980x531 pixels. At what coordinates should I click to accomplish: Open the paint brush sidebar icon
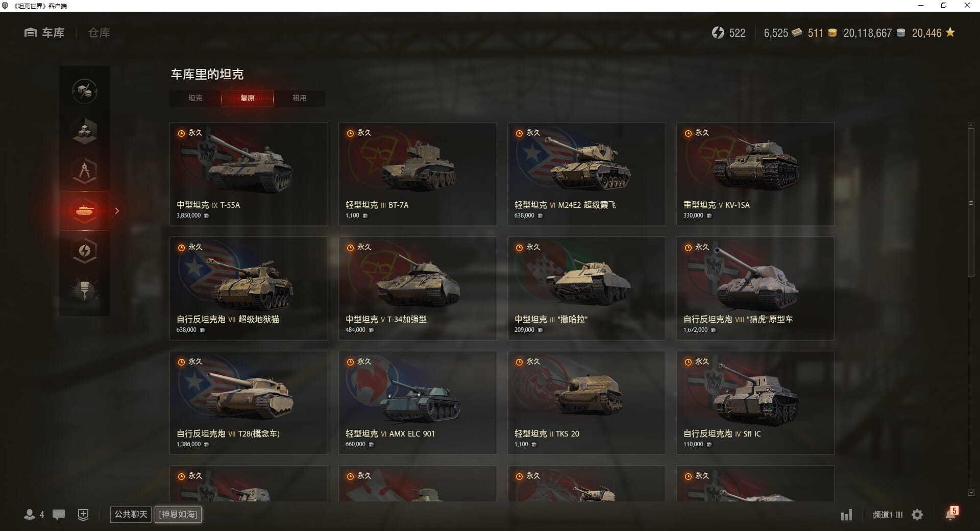pos(85,291)
